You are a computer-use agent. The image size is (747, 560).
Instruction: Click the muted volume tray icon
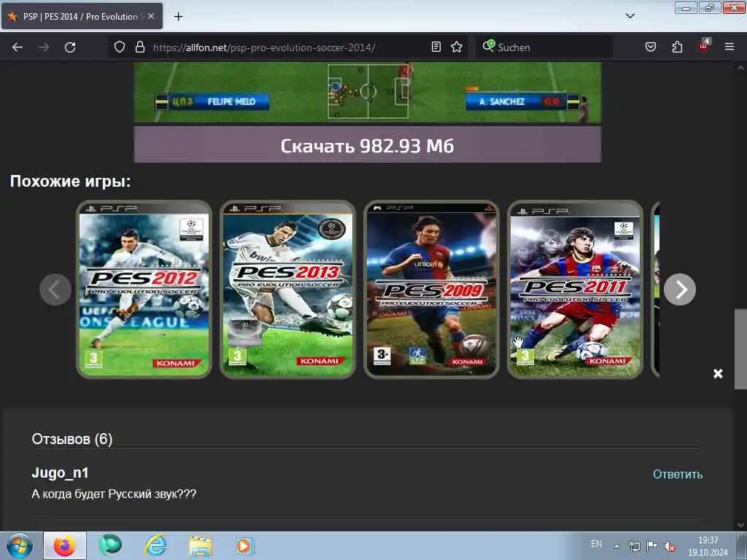[670, 546]
